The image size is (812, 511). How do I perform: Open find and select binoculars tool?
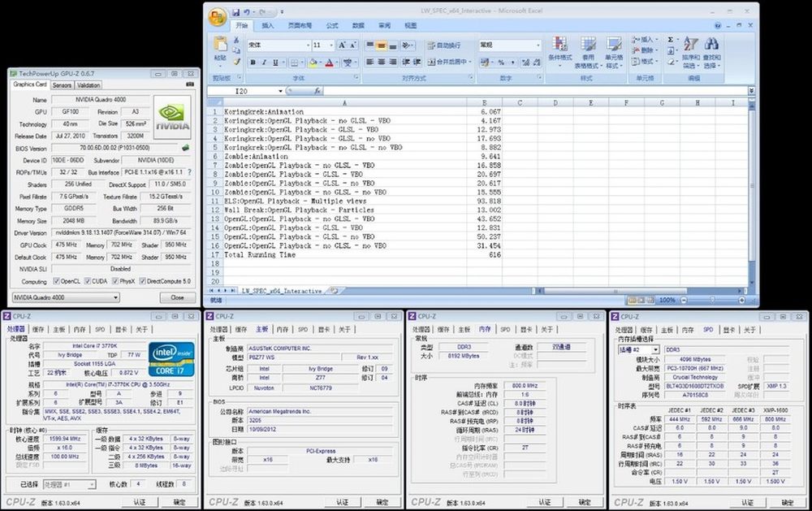(x=711, y=52)
